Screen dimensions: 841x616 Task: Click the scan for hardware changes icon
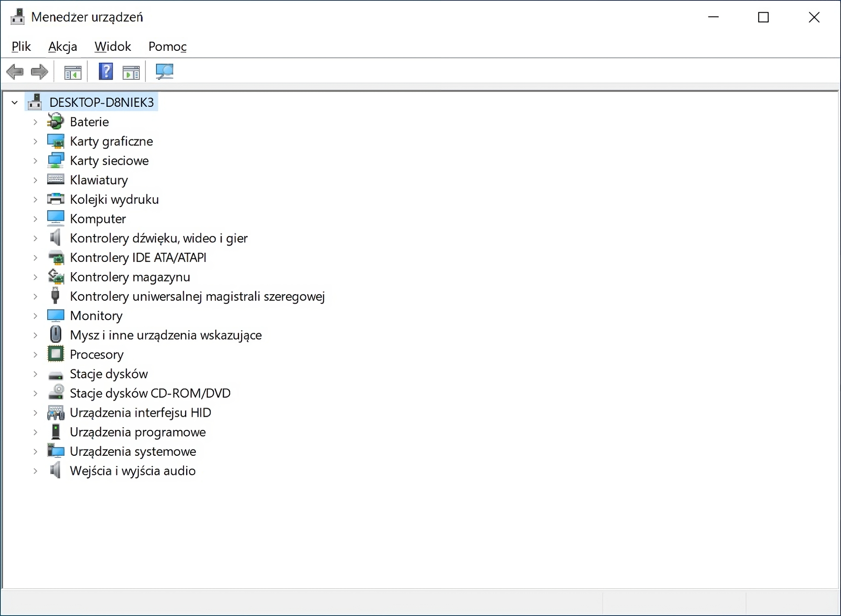pyautogui.click(x=165, y=71)
